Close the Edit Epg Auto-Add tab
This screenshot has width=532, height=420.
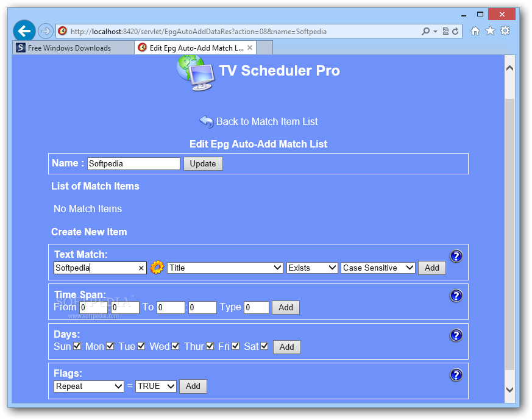250,48
